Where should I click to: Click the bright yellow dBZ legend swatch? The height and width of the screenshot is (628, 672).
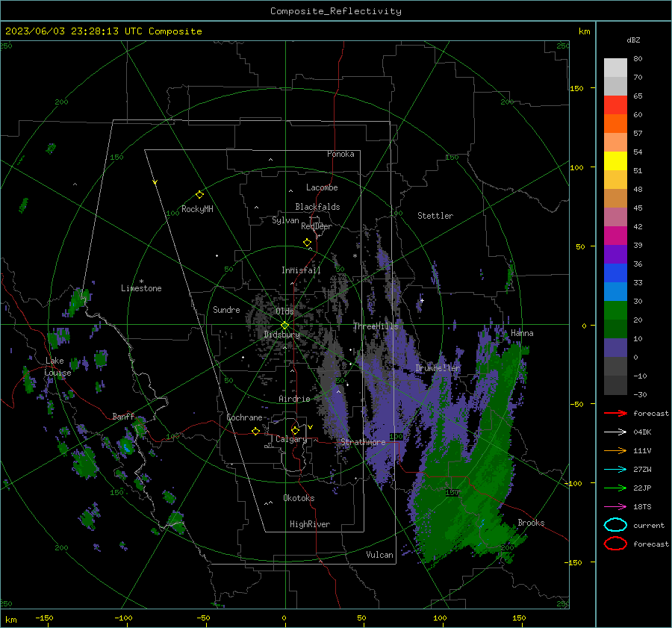click(615, 161)
